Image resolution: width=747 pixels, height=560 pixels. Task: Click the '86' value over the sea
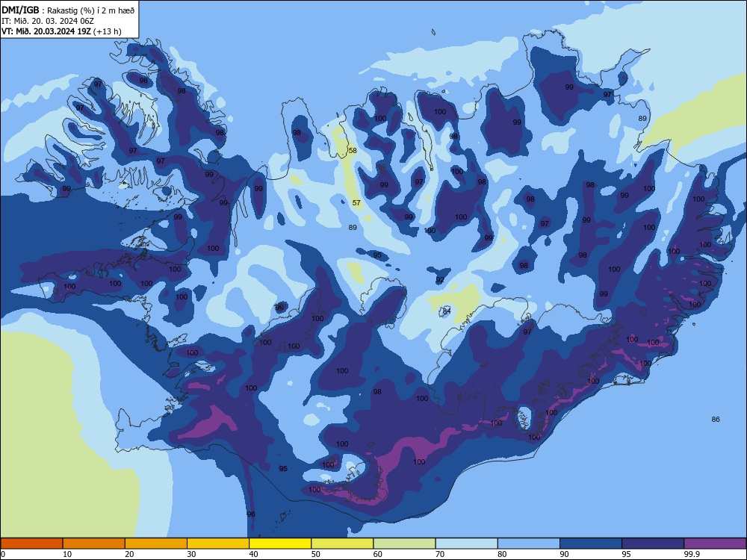tap(716, 419)
